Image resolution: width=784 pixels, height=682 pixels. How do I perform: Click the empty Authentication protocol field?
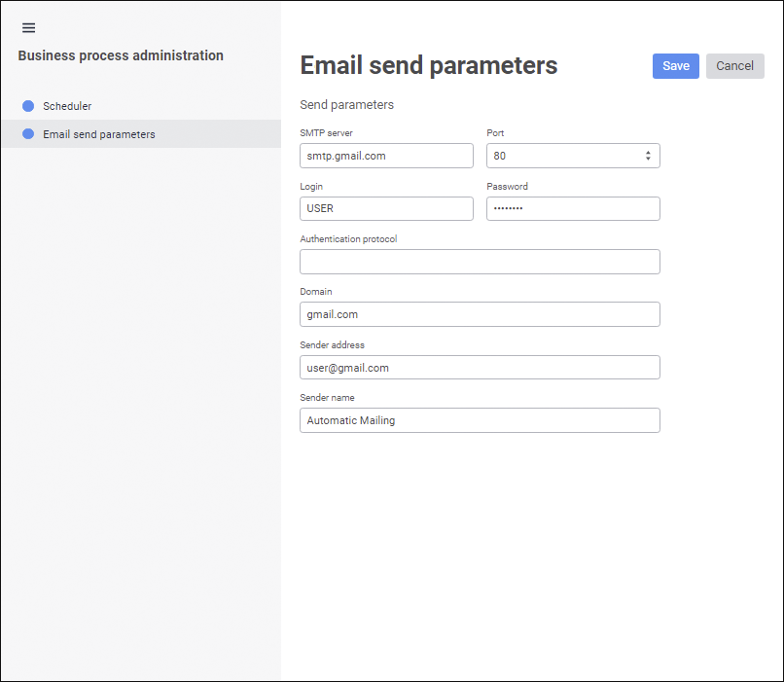pos(480,262)
